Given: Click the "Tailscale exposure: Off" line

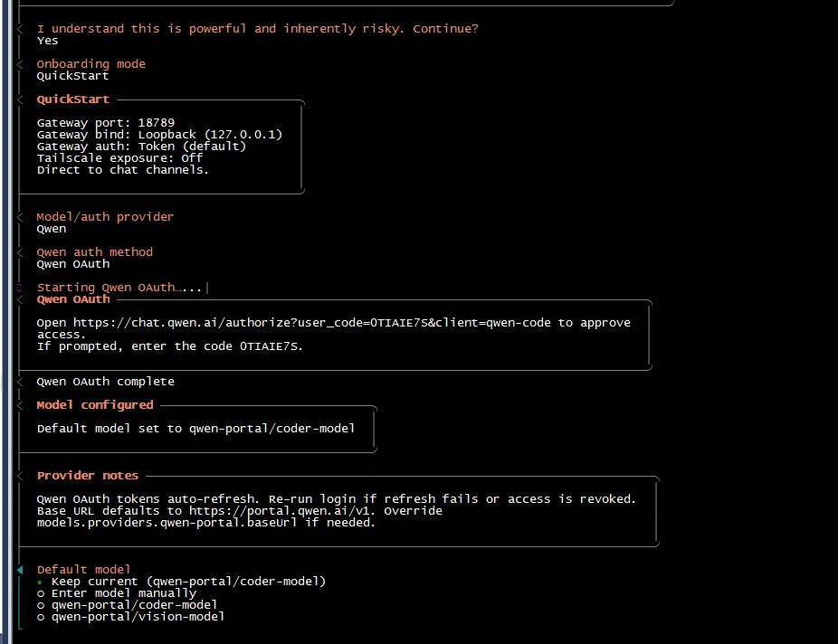Looking at the screenshot, I should tap(119, 157).
